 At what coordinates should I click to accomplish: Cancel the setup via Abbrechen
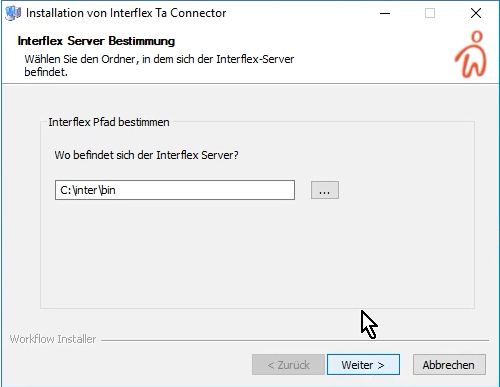[x=449, y=365]
